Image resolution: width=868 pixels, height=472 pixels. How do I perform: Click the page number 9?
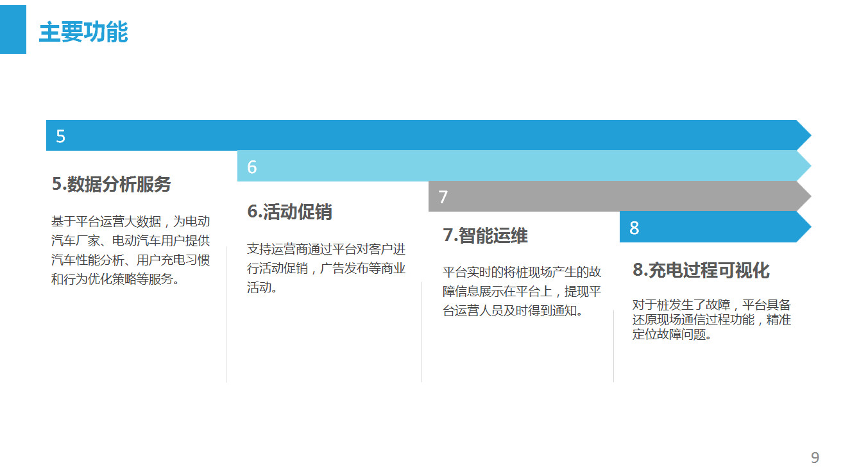pyautogui.click(x=815, y=458)
